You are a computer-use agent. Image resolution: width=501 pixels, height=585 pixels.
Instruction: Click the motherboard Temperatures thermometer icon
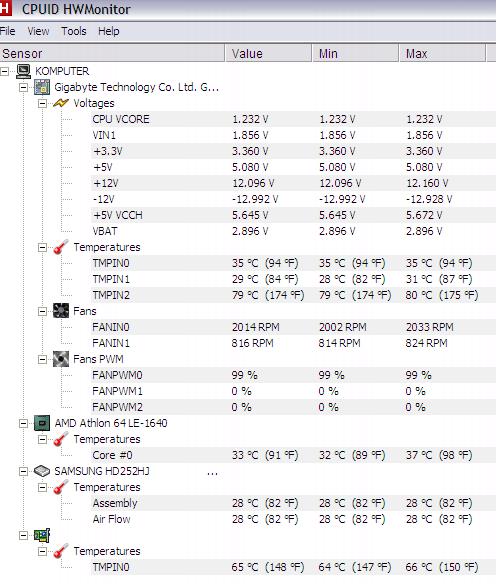[61, 247]
